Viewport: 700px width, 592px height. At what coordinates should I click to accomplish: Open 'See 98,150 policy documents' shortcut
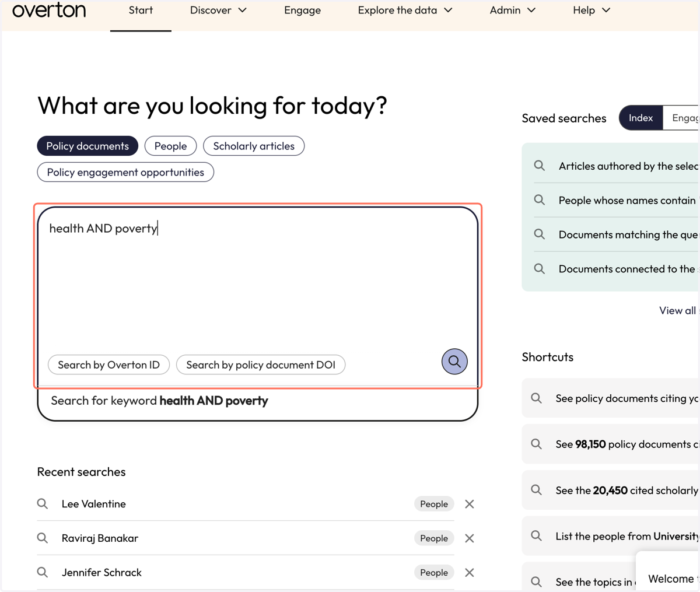[611, 444]
